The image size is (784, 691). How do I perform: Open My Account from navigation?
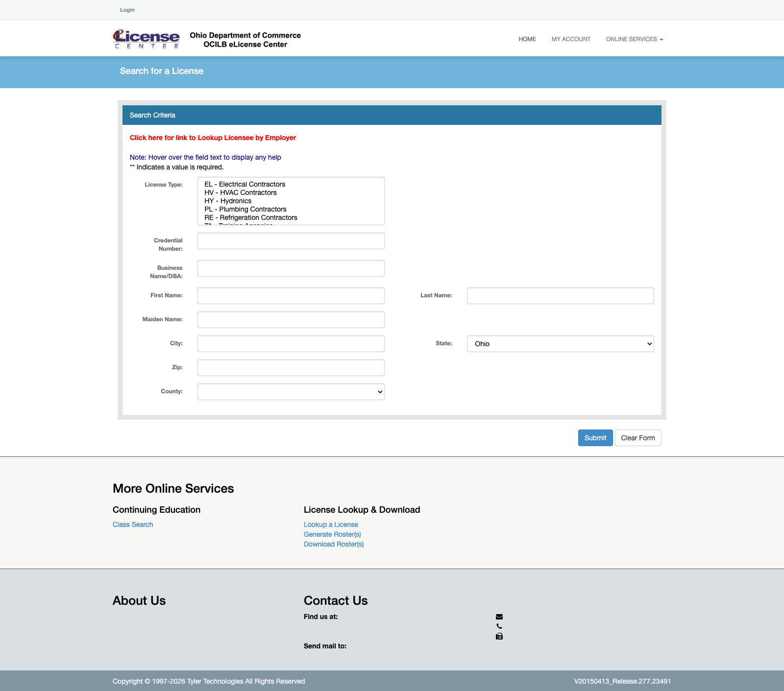pyautogui.click(x=571, y=39)
